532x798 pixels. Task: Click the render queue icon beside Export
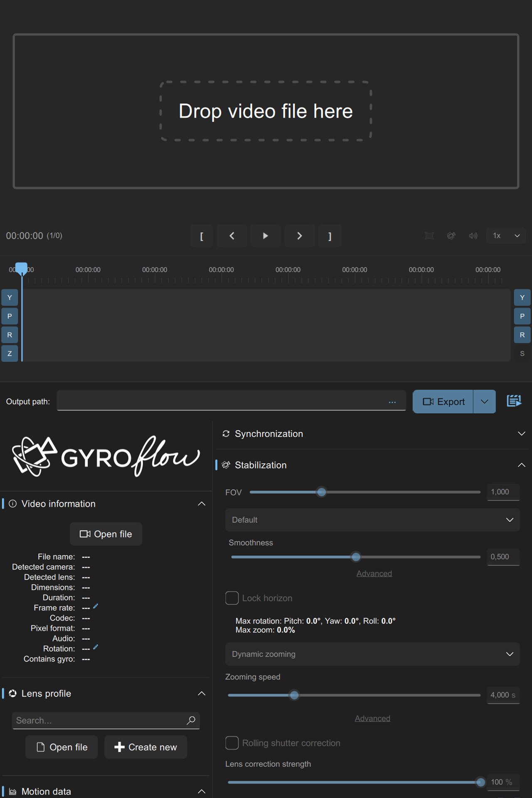(x=514, y=401)
